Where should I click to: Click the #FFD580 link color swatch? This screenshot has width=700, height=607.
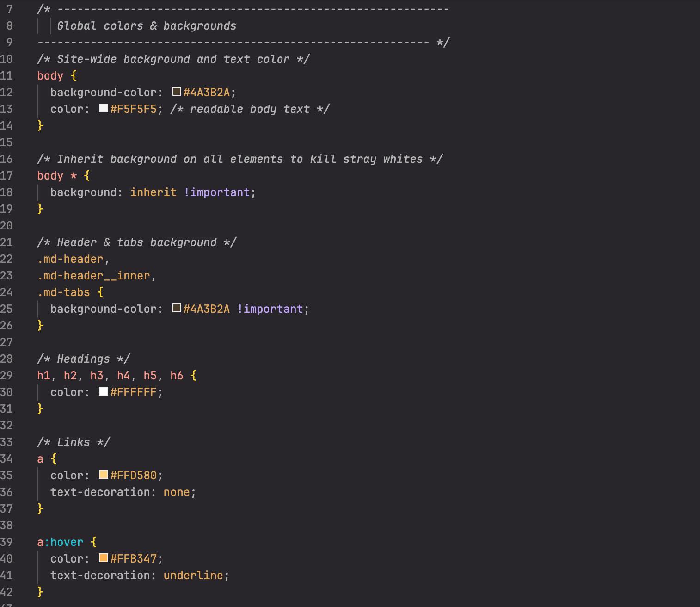(x=104, y=475)
